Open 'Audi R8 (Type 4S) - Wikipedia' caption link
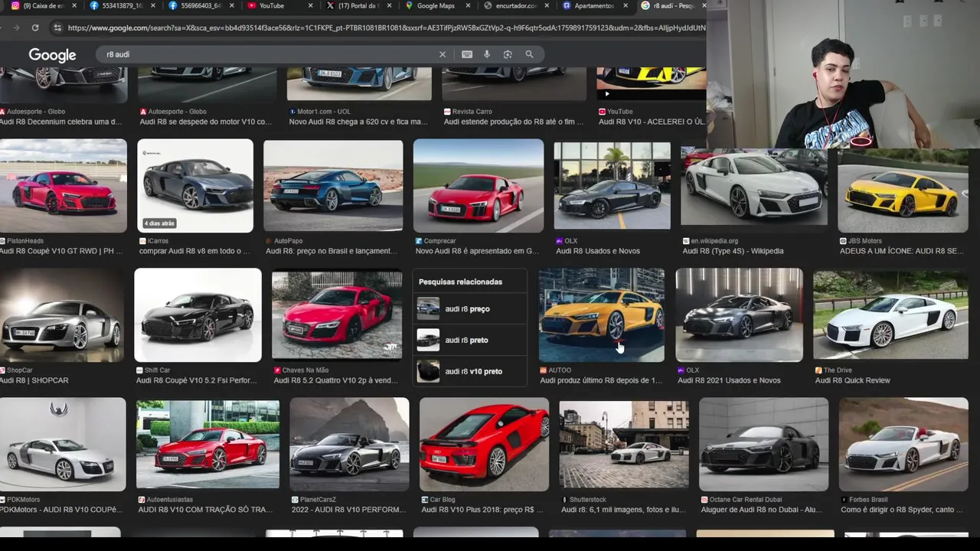980x551 pixels. point(733,251)
